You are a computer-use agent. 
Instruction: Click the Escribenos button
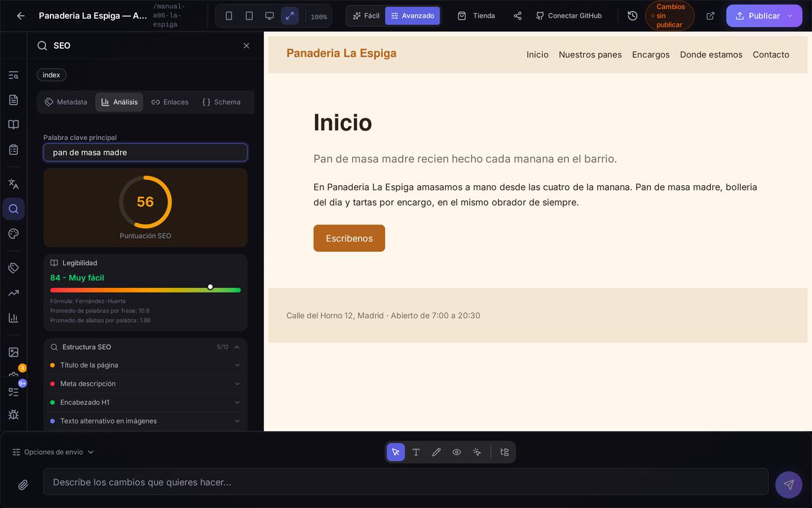(x=349, y=238)
